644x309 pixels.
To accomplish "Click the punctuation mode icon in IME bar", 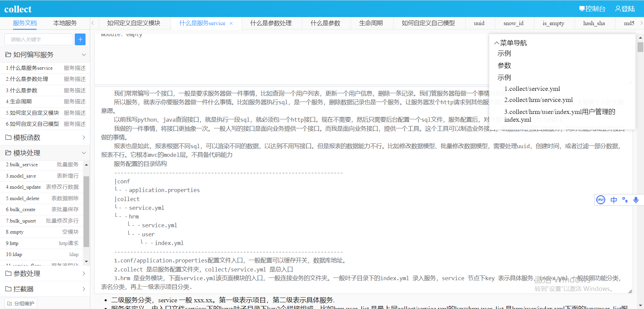I will [625, 200].
